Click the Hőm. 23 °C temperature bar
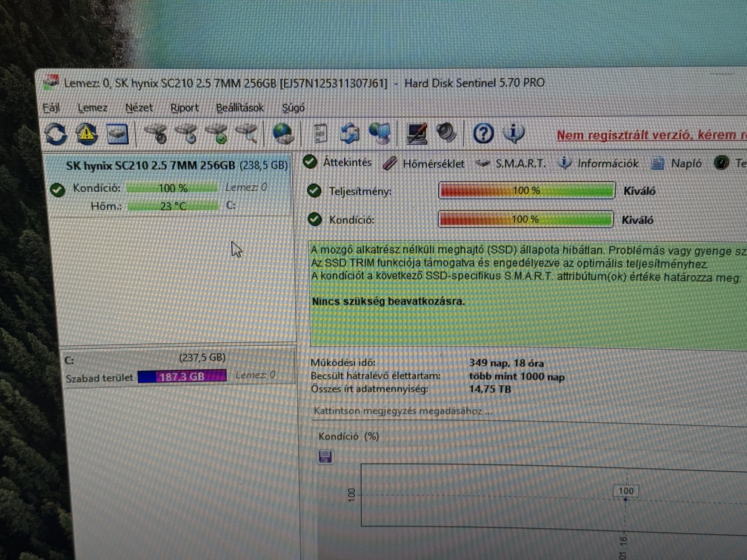This screenshot has width=747, height=560. coord(173,206)
